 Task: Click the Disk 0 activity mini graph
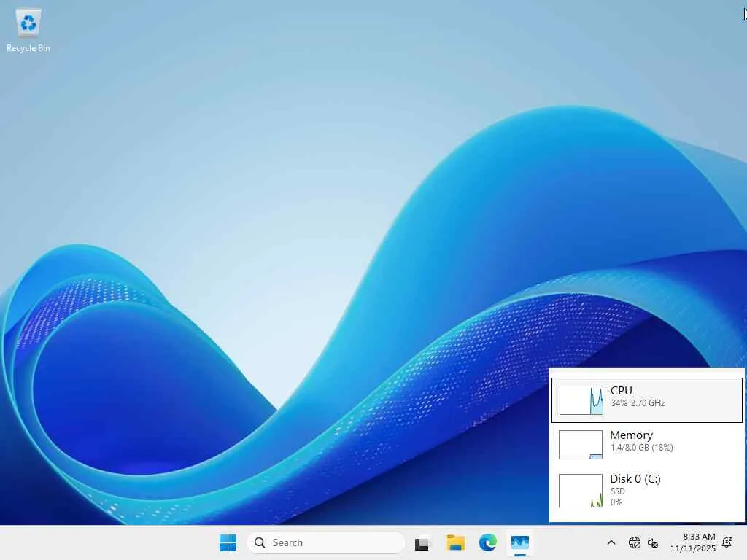click(580, 491)
